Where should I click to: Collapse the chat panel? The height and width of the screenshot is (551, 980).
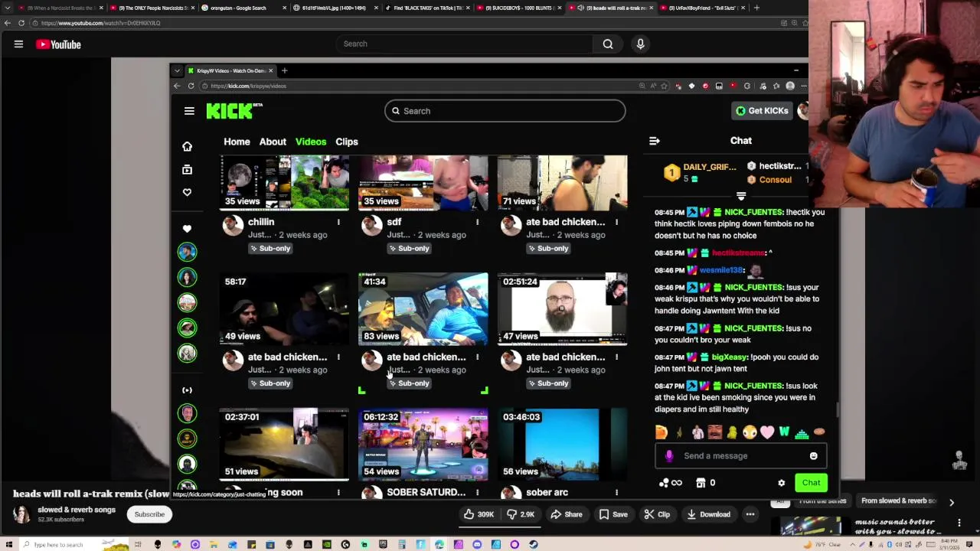(x=655, y=141)
